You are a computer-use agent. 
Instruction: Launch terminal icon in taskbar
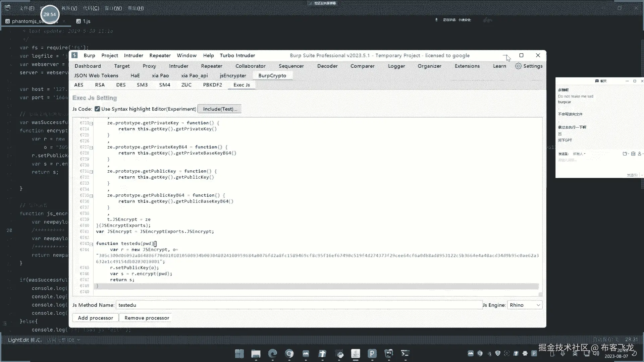405,354
